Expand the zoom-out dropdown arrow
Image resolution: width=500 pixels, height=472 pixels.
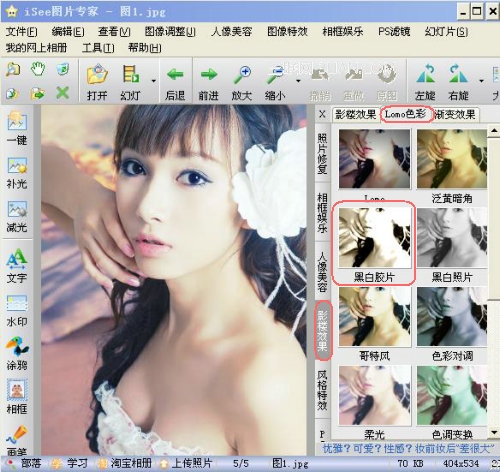(x=298, y=81)
